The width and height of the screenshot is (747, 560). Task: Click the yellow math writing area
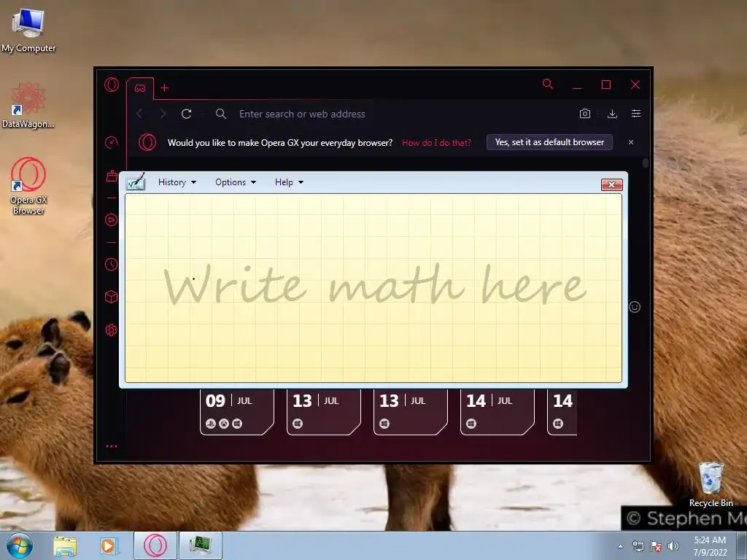373,287
